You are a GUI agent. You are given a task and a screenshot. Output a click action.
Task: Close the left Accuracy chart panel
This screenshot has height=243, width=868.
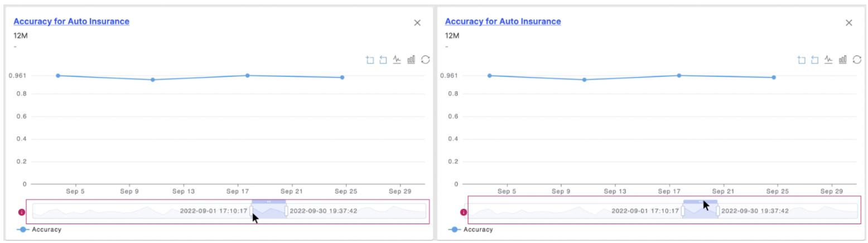point(417,23)
